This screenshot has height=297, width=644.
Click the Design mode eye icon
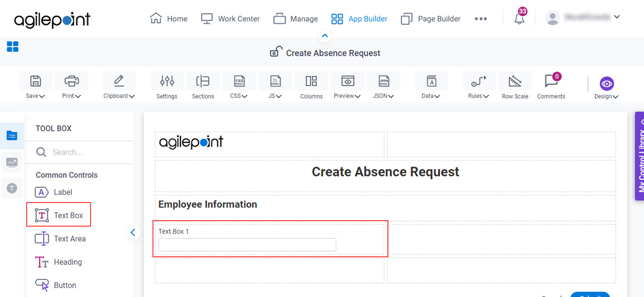(607, 83)
